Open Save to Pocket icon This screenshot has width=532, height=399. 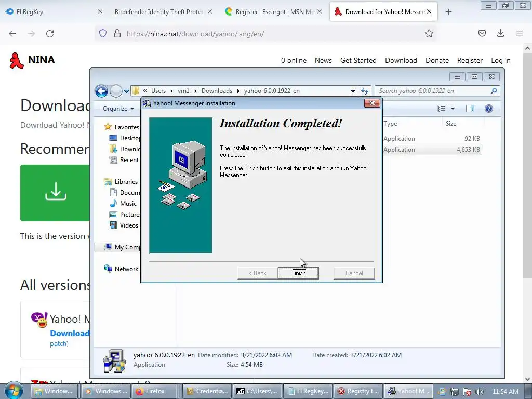(482, 33)
